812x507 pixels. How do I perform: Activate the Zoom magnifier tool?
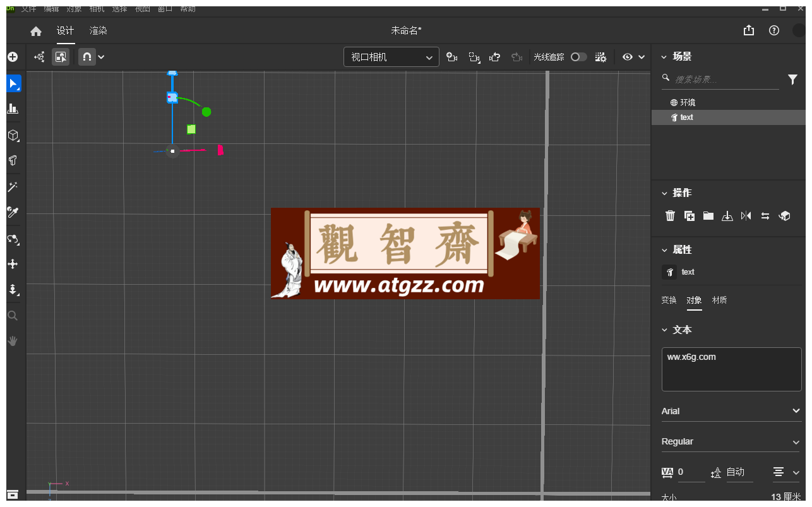pos(13,316)
